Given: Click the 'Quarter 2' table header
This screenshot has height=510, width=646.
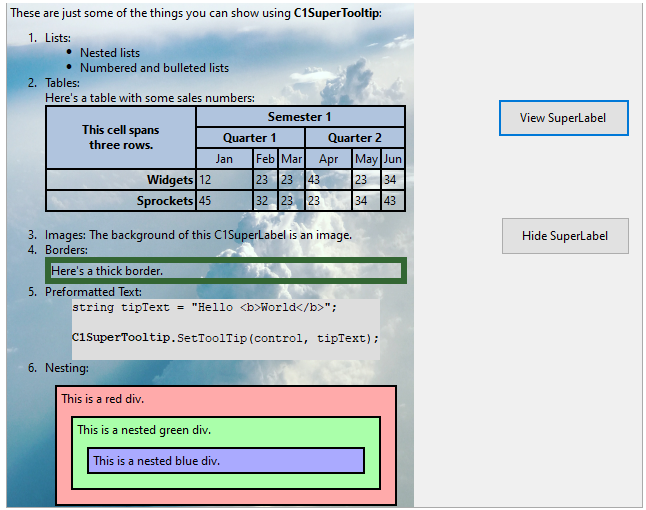Looking at the screenshot, I should 354,138.
